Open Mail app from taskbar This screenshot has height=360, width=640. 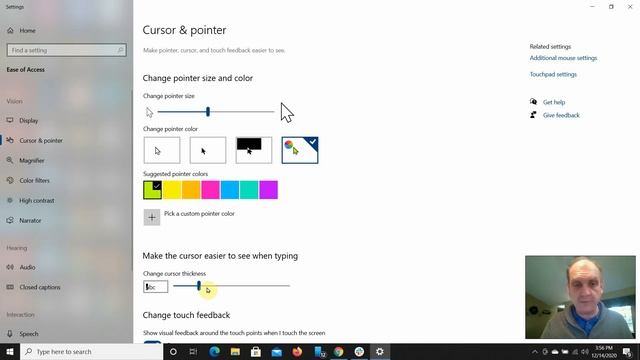[276, 351]
